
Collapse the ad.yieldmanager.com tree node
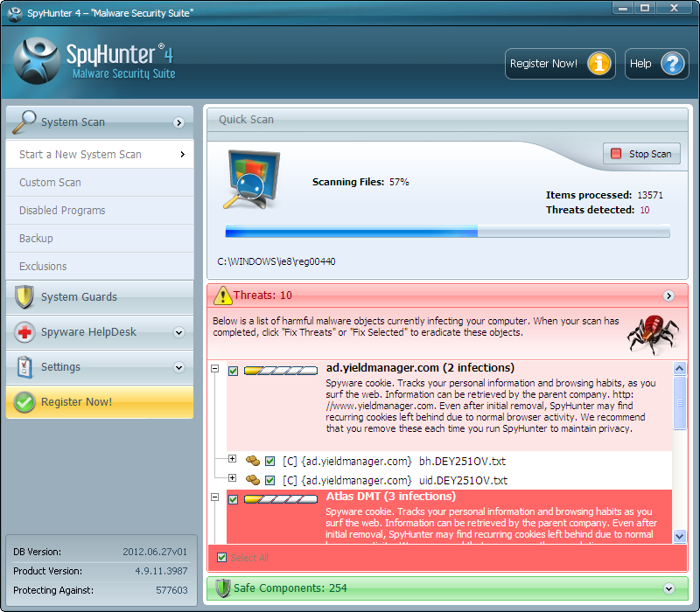(215, 370)
